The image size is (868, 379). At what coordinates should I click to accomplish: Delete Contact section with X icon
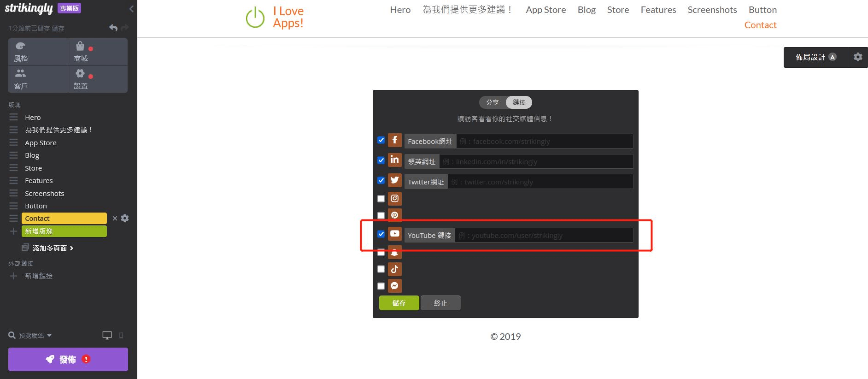pos(115,219)
